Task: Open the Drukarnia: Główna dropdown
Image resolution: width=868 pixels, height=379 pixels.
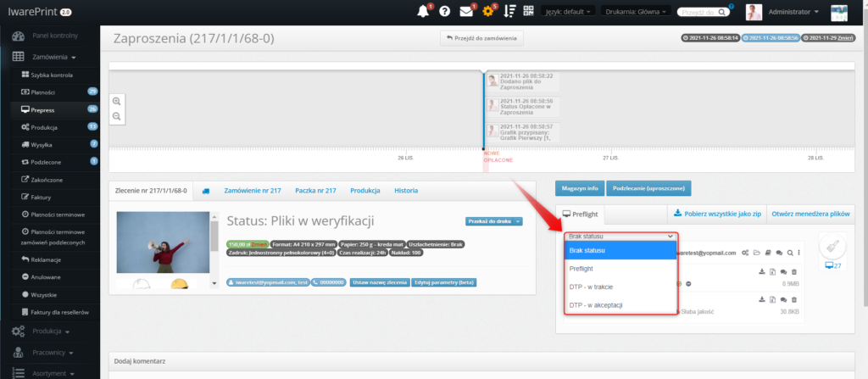Action: click(637, 11)
